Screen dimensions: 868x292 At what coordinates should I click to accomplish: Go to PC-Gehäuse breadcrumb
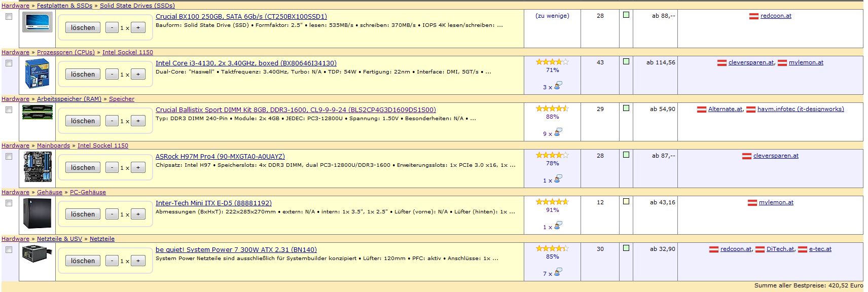point(88,192)
